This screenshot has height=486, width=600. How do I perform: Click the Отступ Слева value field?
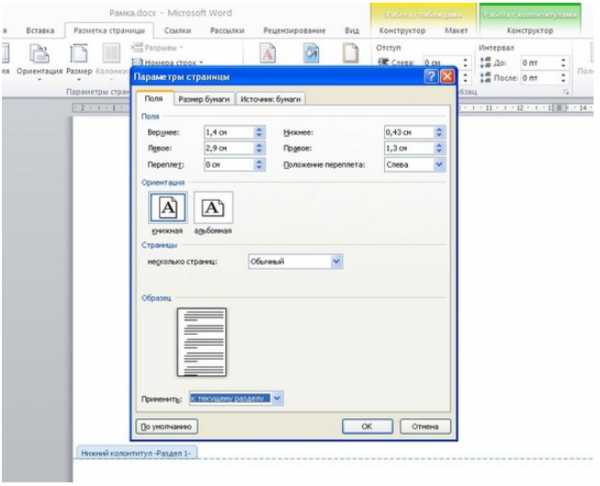click(441, 62)
